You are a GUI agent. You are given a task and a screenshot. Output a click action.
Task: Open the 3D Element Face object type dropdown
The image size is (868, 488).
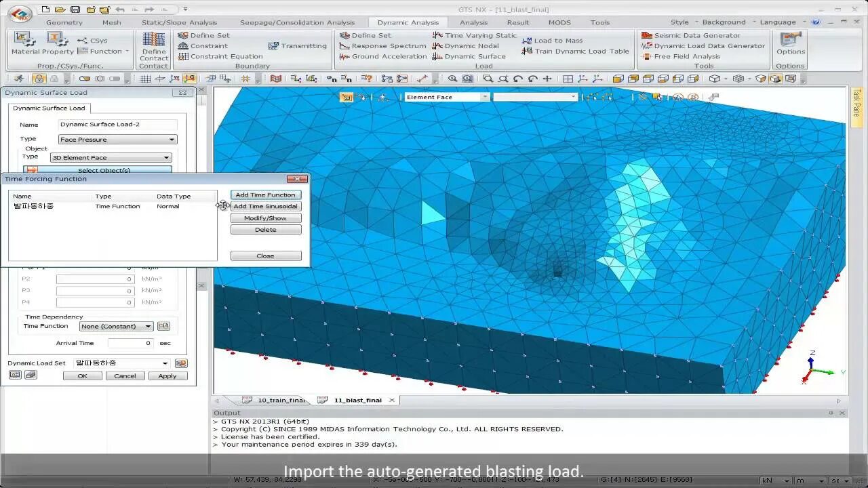click(x=111, y=157)
